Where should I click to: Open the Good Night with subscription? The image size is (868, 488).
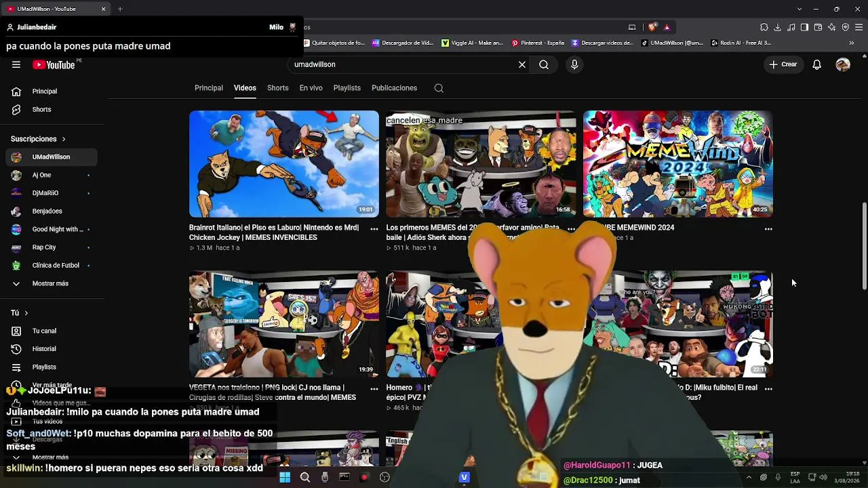click(51, 229)
